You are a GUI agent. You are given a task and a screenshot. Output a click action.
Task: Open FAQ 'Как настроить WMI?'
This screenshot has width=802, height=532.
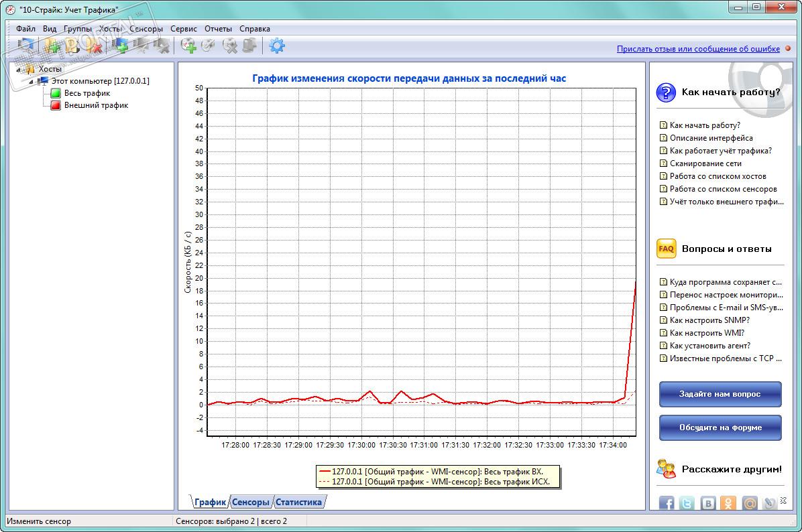coord(707,333)
